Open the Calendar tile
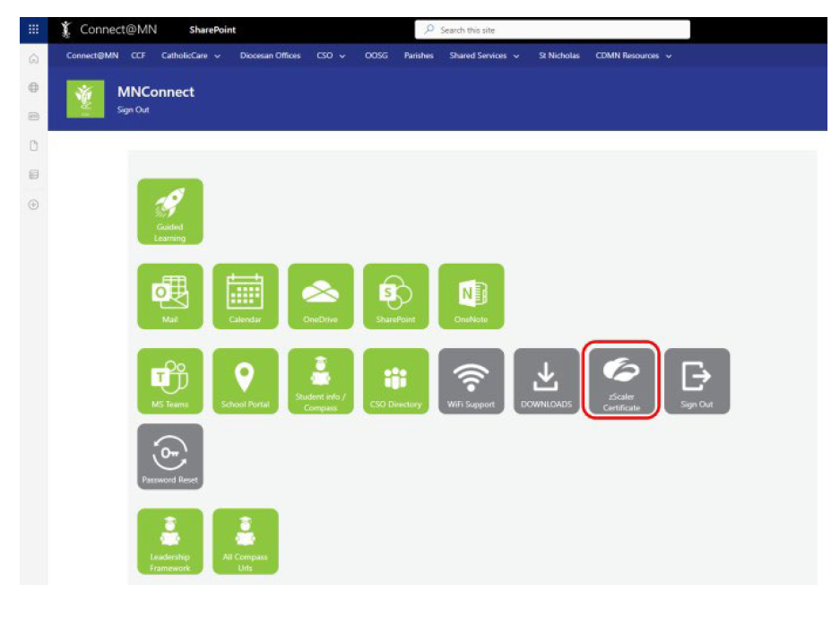This screenshot has height=619, width=840. 245,296
